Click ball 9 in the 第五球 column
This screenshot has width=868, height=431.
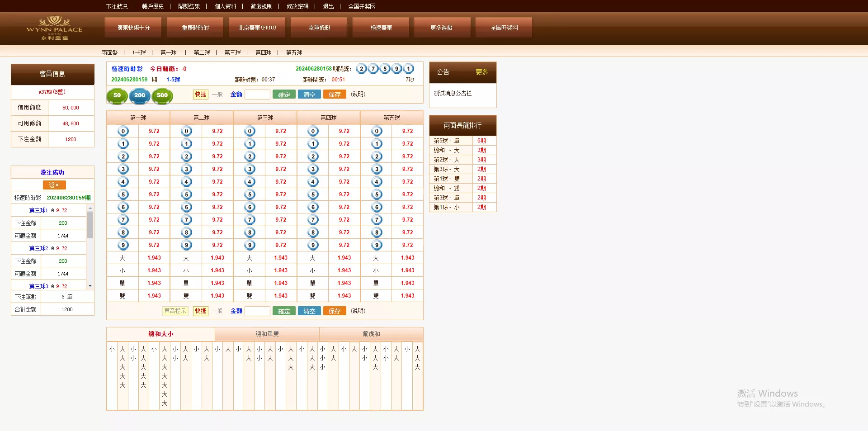377,245
